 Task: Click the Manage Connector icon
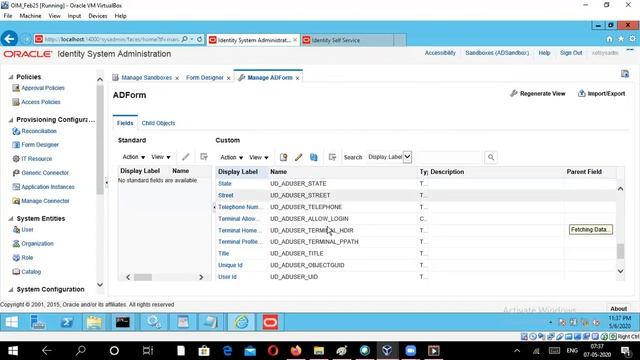click(x=16, y=201)
